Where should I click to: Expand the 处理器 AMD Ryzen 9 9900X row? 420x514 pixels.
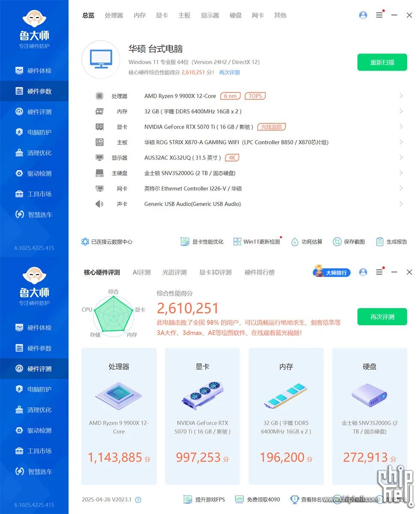[x=249, y=96]
